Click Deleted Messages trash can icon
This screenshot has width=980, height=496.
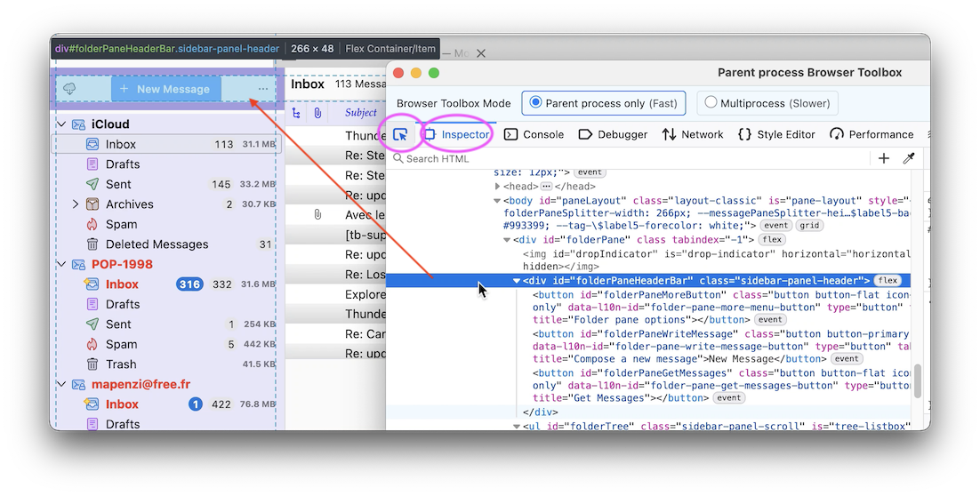coord(92,244)
